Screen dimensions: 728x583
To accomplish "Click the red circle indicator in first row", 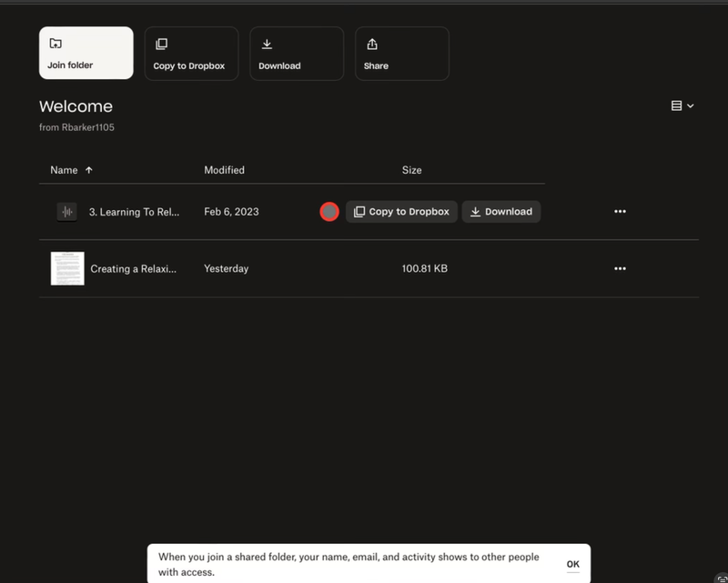I will (x=329, y=212).
